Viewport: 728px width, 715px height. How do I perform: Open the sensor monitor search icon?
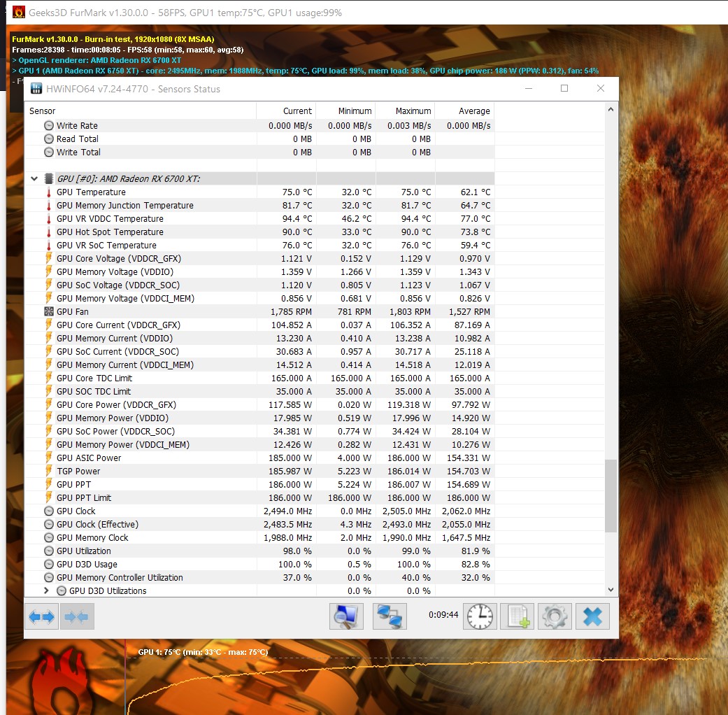coord(346,616)
